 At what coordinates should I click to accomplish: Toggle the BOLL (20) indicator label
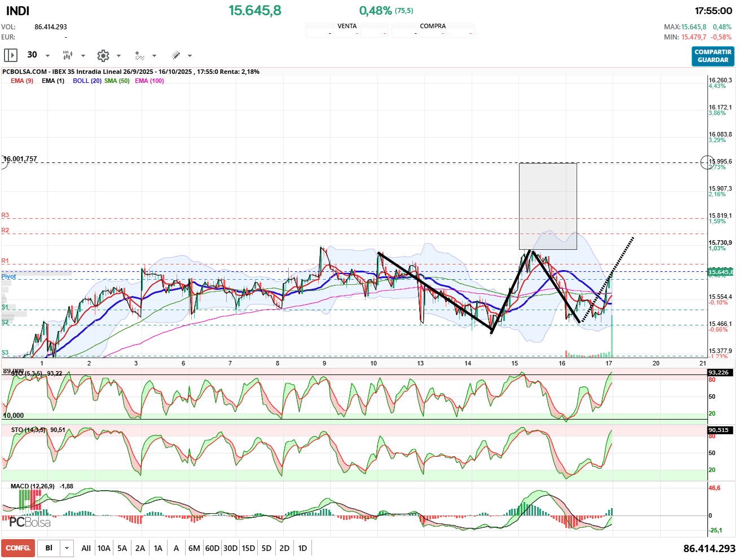(87, 81)
